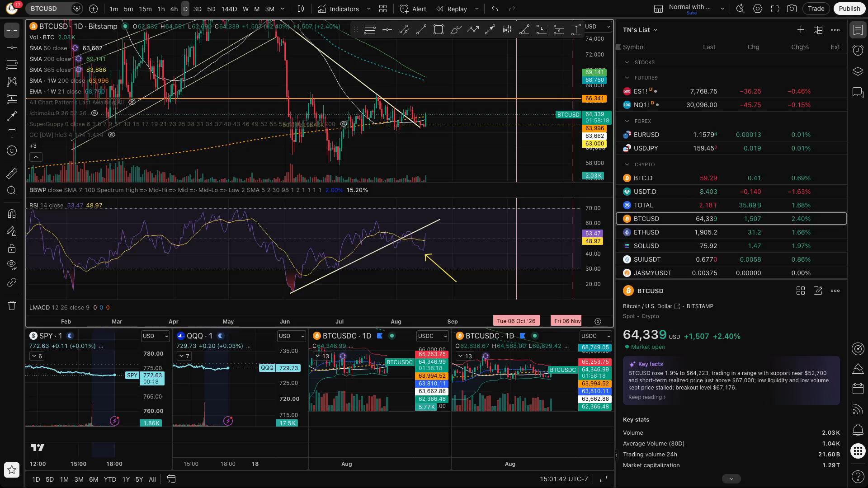Collapse the indicator legend arrow
868x488 pixels.
36,157
